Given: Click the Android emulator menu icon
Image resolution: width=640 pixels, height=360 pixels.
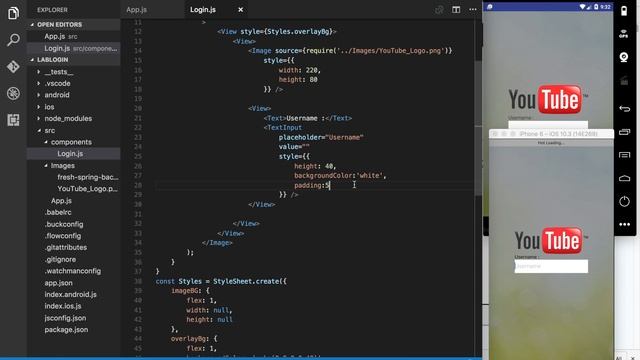Looking at the screenshot, I should point(624,155).
